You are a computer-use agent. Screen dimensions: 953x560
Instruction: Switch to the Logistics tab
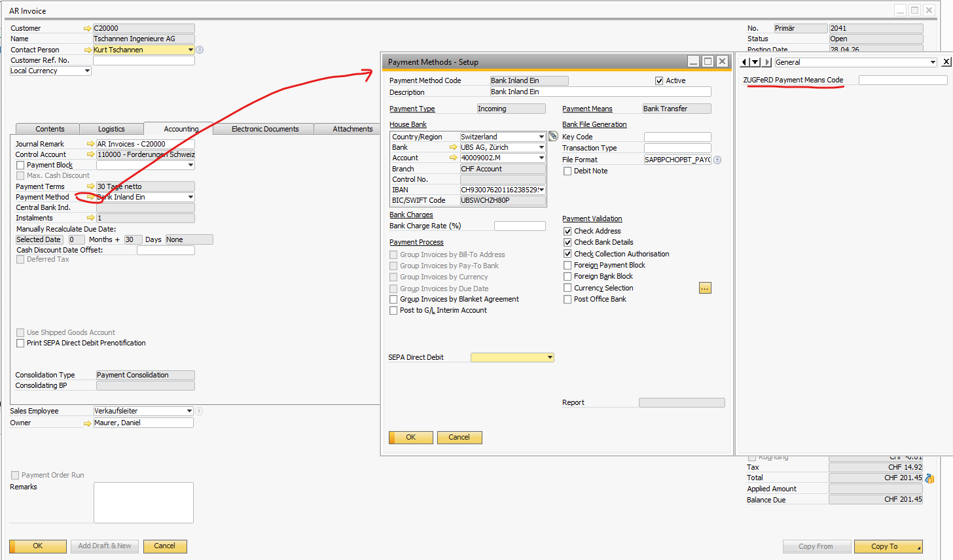coord(111,129)
